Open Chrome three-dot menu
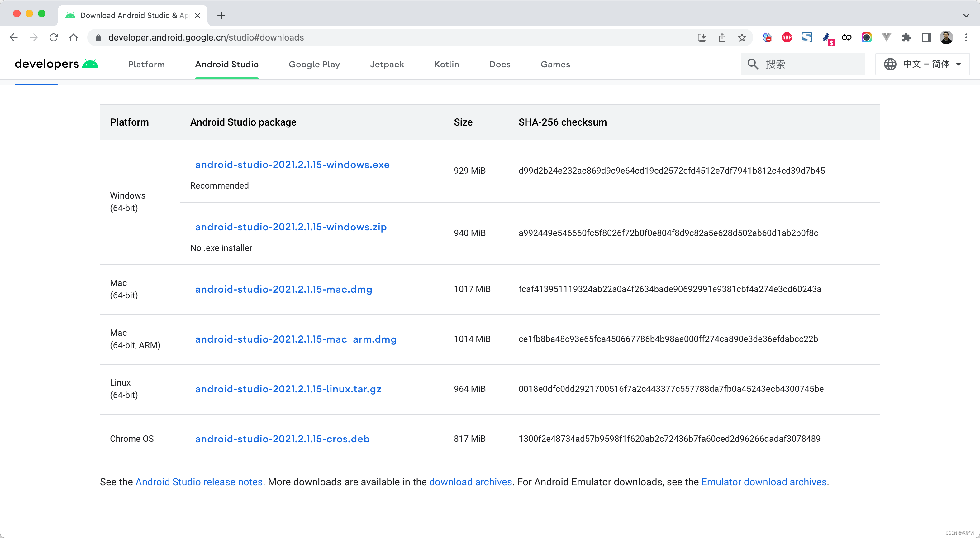This screenshot has height=538, width=980. 966,37
